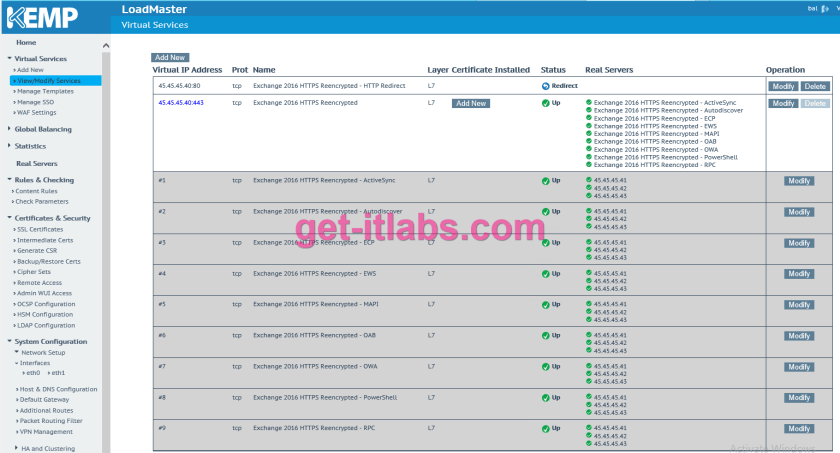This screenshot has height=453, width=840.
Task: Open Content Rules page
Action: [36, 191]
